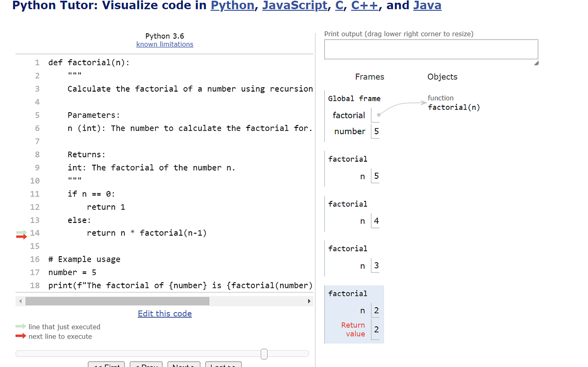Open the "known limitations" link

(165, 44)
